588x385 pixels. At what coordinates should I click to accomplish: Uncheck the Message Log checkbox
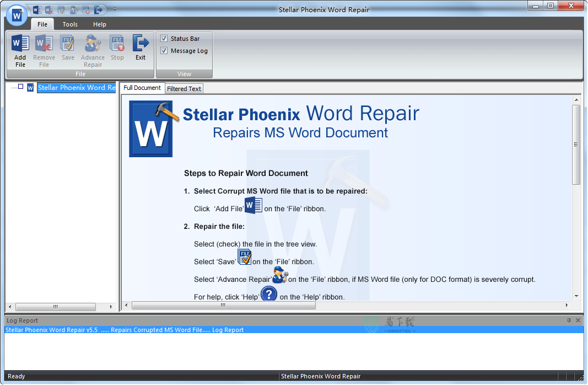[164, 50]
